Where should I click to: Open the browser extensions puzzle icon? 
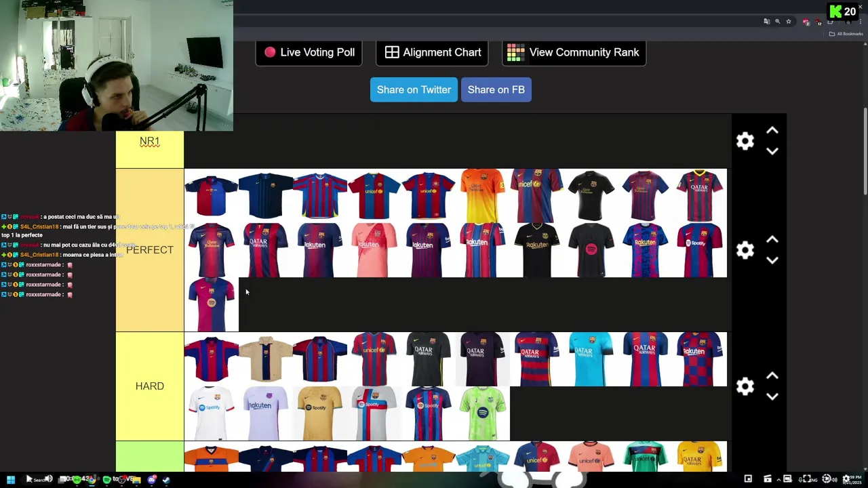point(830,22)
